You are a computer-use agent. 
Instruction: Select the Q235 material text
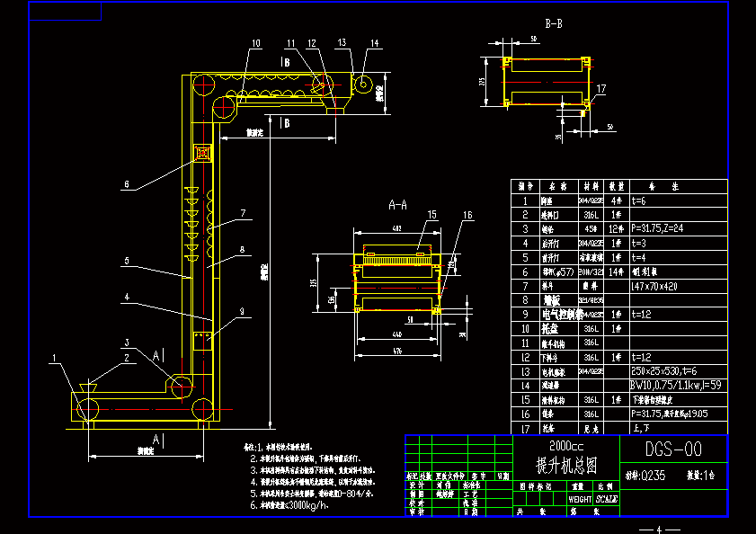653,476
